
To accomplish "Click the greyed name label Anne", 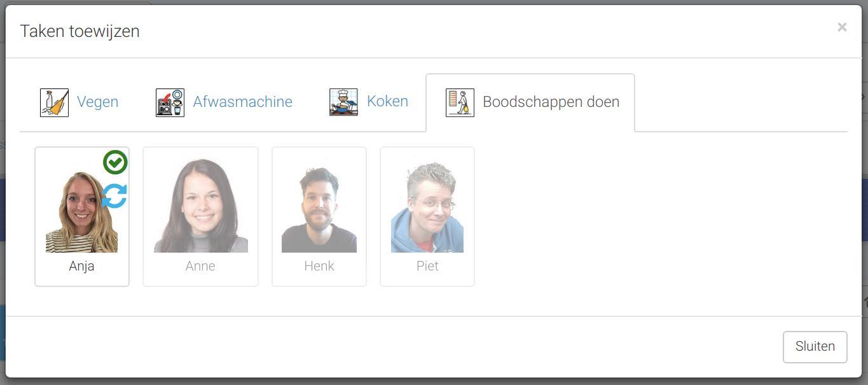I will (x=200, y=266).
